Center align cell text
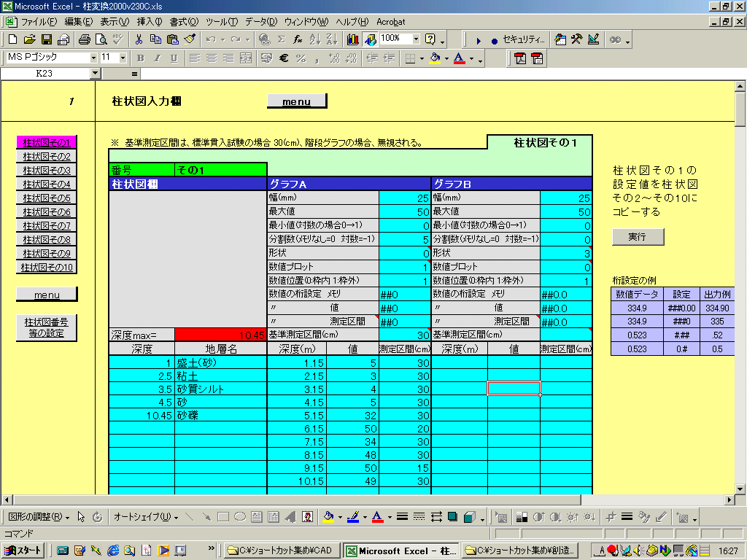 212,58
